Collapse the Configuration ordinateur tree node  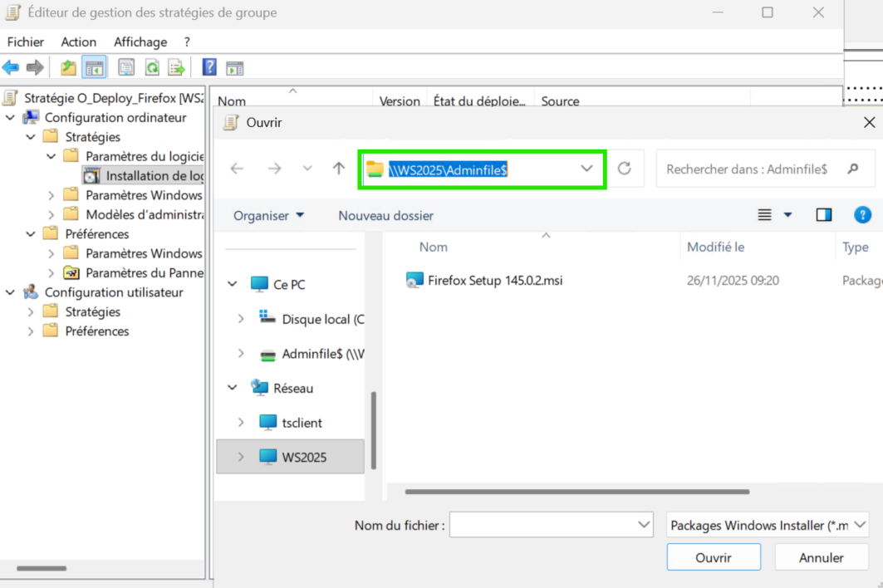click(11, 118)
